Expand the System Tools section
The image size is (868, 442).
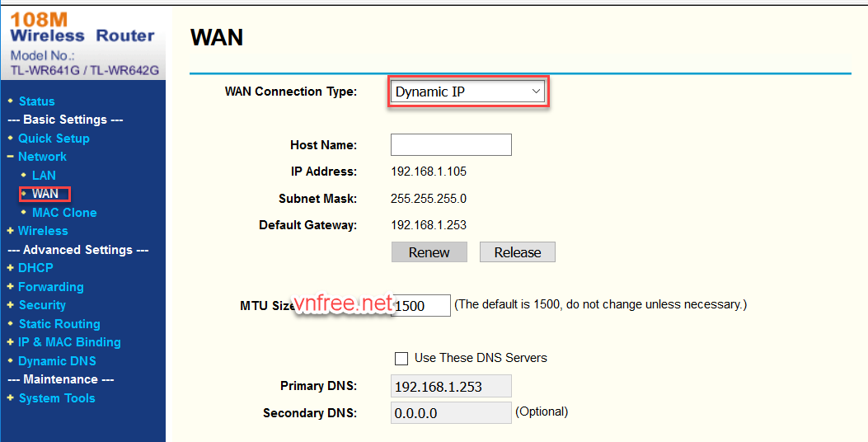pyautogui.click(x=56, y=398)
